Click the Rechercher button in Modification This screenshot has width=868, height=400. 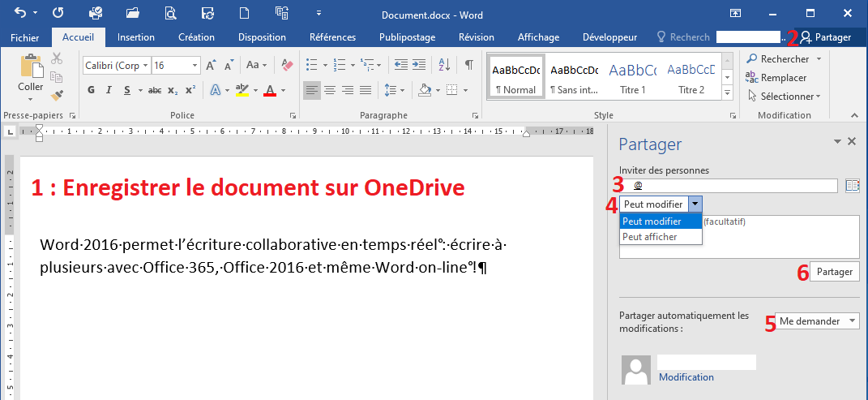pos(778,58)
